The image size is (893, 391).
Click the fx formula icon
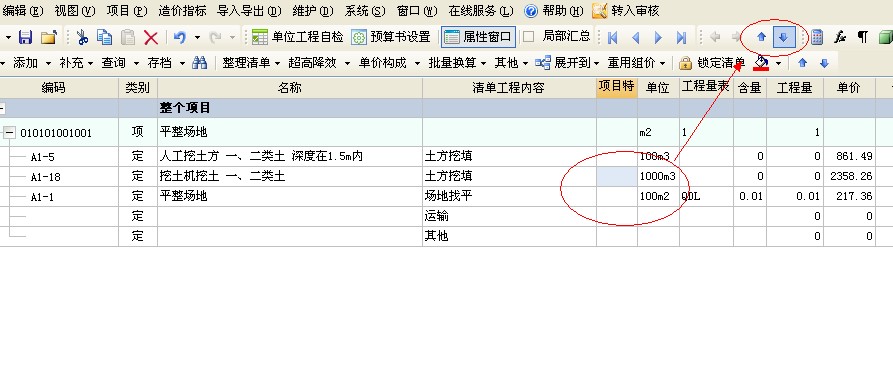click(x=840, y=38)
